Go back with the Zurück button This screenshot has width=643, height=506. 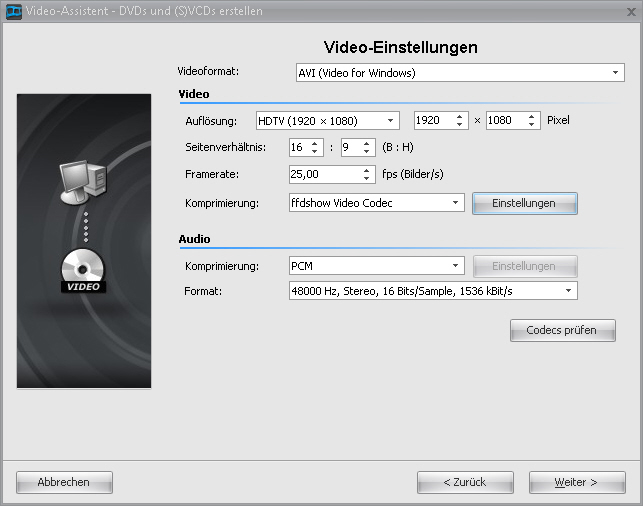coord(465,482)
